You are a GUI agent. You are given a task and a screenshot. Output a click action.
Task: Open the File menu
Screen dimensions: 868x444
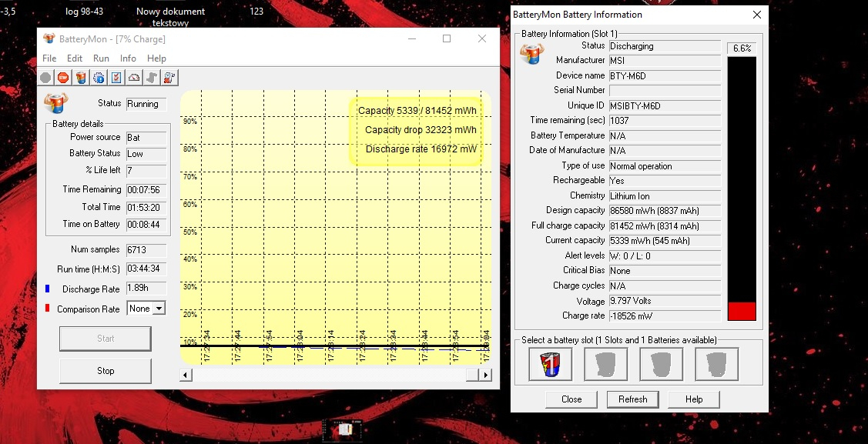(49, 58)
